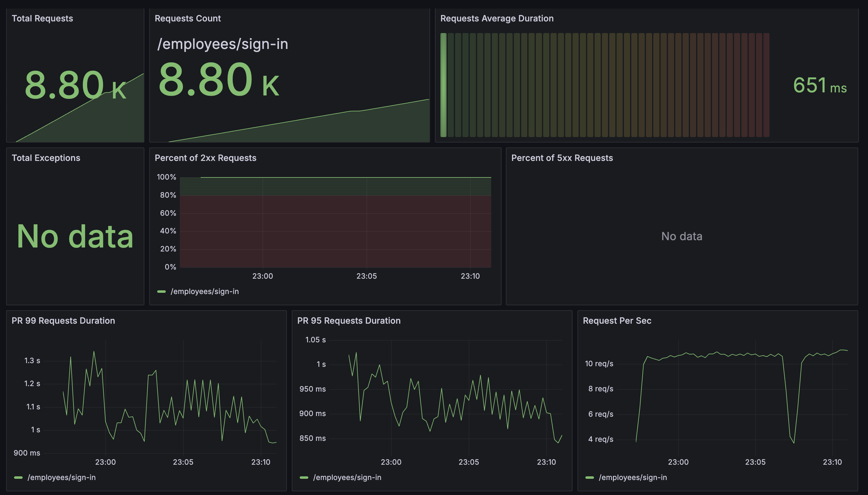Toggle /employees/sign-in legend in Request Per Sec
This screenshot has height=495, width=868.
pyautogui.click(x=632, y=477)
